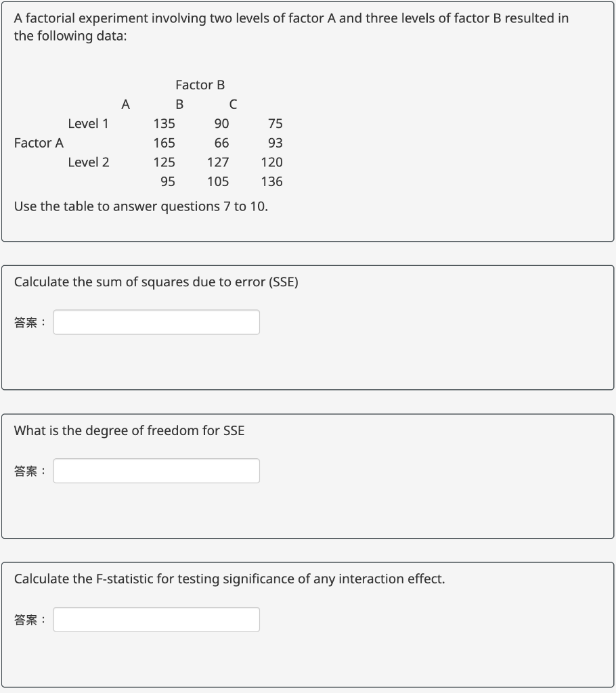The image size is (616, 693).
Task: Select the Factor A row label
Action: (x=39, y=143)
